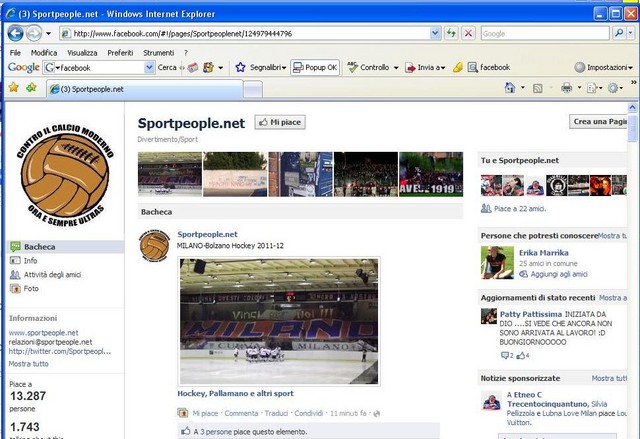Open search provider options dropdown arrow
Image resolution: width=640 pixels, height=439 pixels.
[x=631, y=33]
